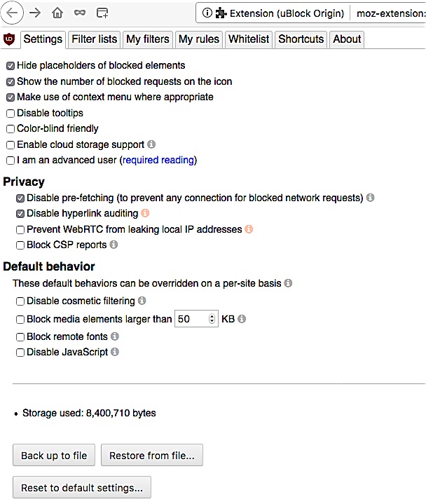
Task: Click the site information icon in address bar
Action: pos(207,13)
